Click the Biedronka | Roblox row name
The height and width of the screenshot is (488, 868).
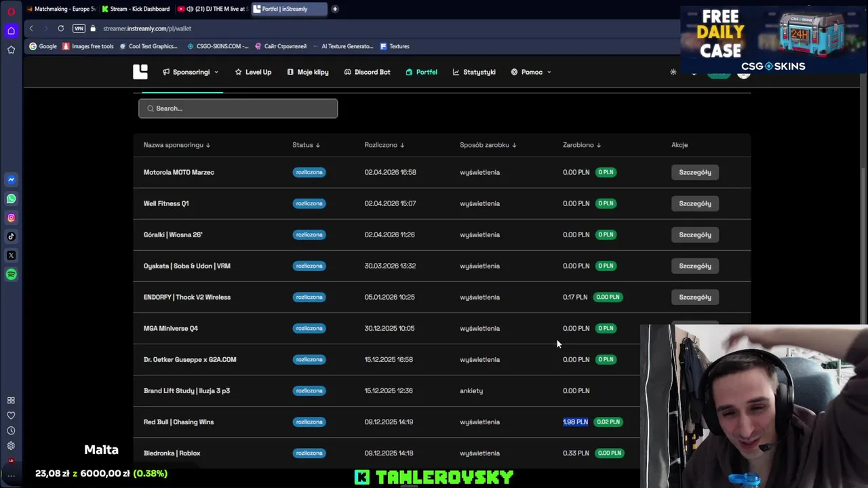click(x=172, y=453)
